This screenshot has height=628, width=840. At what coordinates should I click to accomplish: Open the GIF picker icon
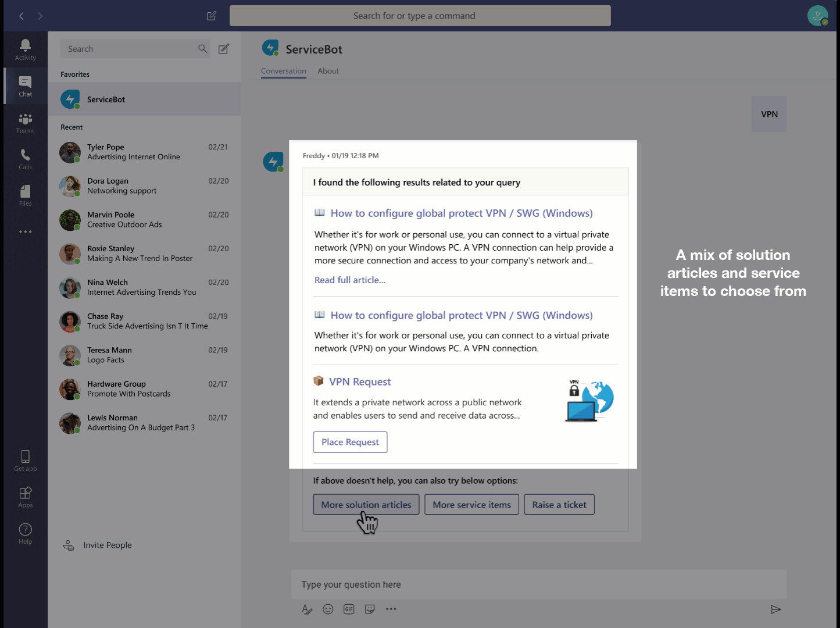point(349,609)
